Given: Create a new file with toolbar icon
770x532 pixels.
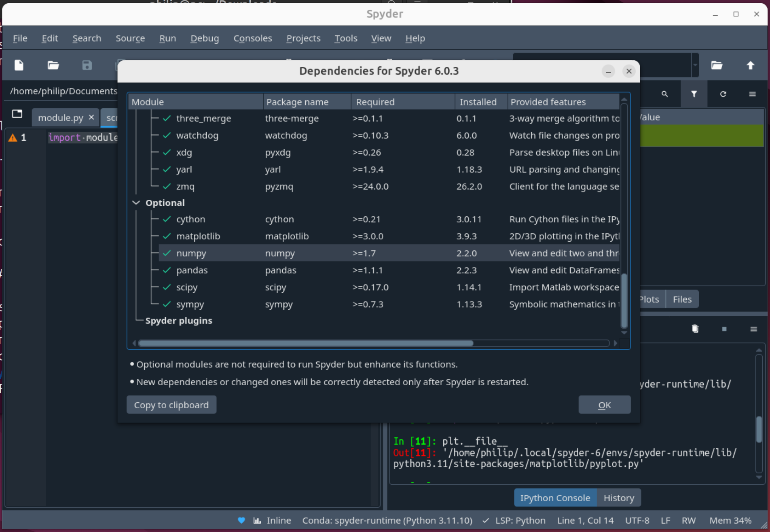Looking at the screenshot, I should [19, 65].
